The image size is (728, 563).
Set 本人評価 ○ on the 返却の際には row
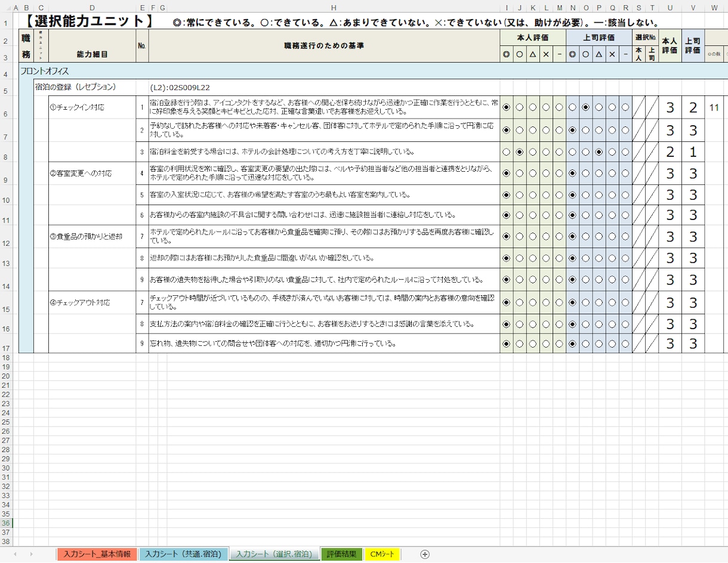(x=520, y=258)
